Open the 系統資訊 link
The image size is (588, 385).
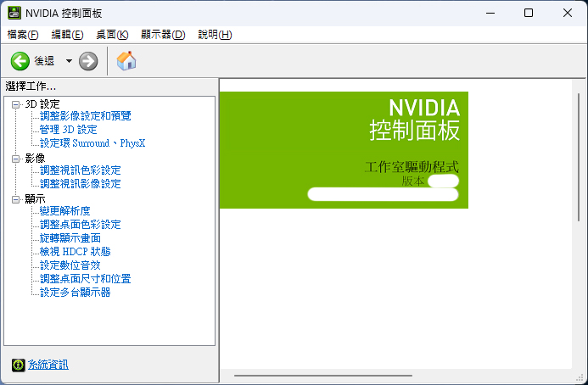(48, 365)
